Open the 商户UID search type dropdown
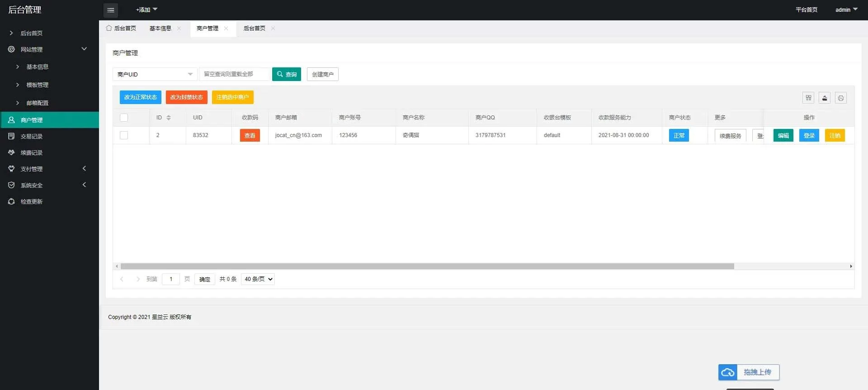868x390 pixels. 154,74
